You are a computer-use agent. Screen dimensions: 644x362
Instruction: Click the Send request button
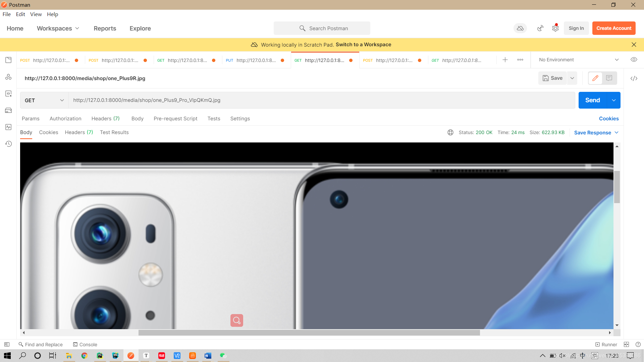pos(592,100)
